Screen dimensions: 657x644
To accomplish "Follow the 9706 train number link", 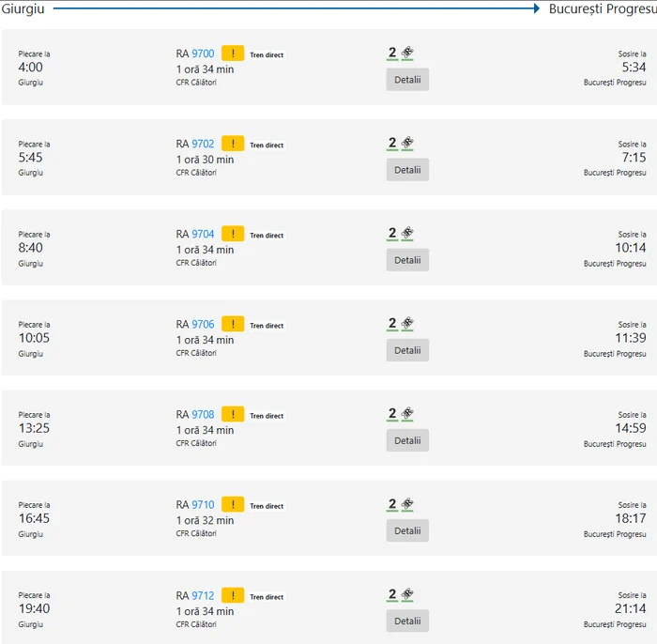I will coord(203,325).
